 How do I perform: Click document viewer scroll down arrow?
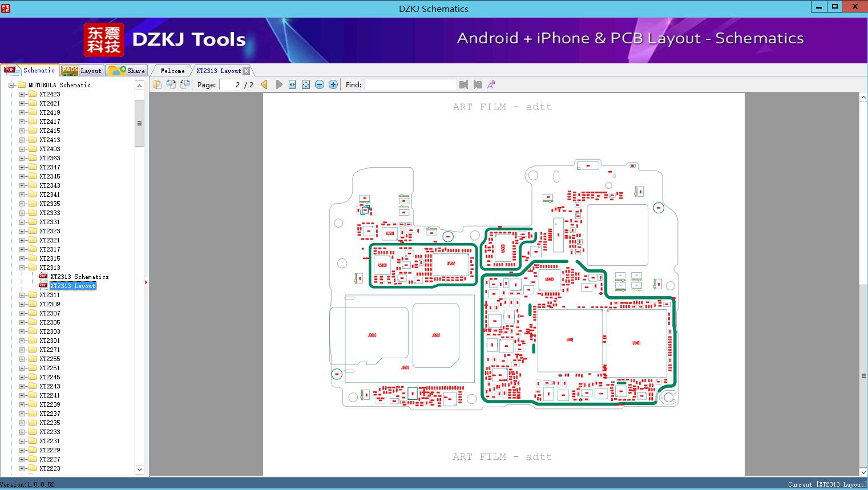[863, 472]
